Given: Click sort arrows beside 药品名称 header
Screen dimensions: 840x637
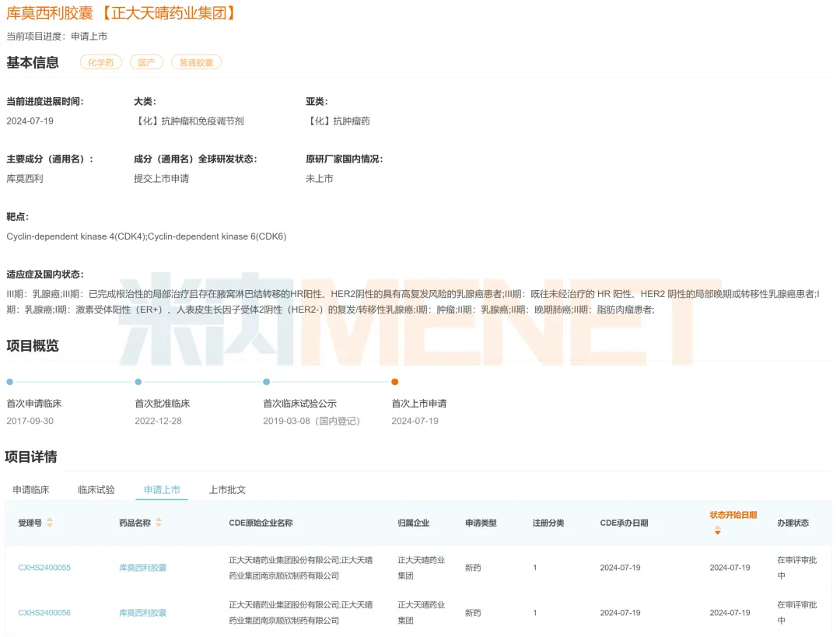Looking at the screenshot, I should (x=159, y=523).
